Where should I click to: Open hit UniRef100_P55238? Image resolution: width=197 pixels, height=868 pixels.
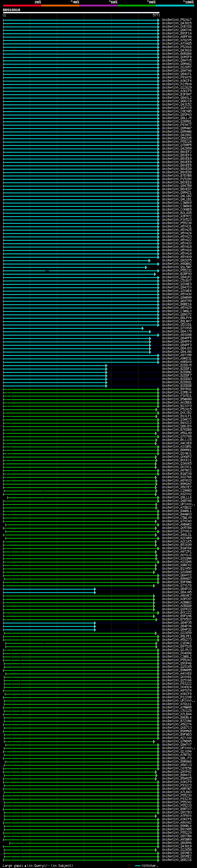tap(176, 223)
